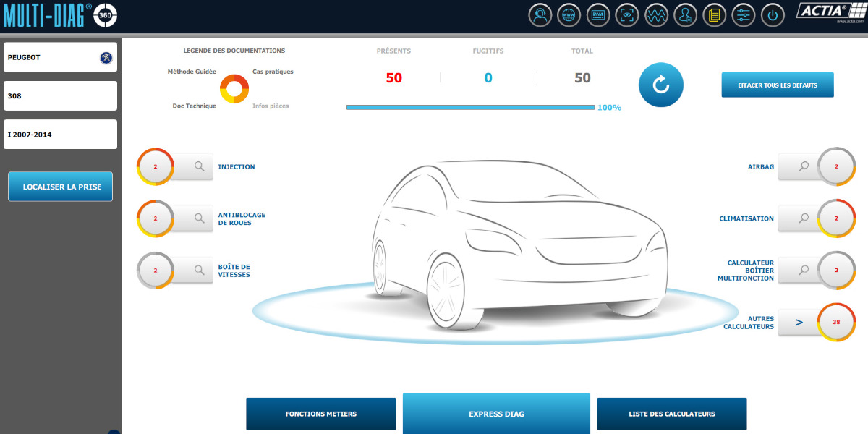Click the ACTIA logo
This screenshot has height=434, width=868.
click(830, 12)
